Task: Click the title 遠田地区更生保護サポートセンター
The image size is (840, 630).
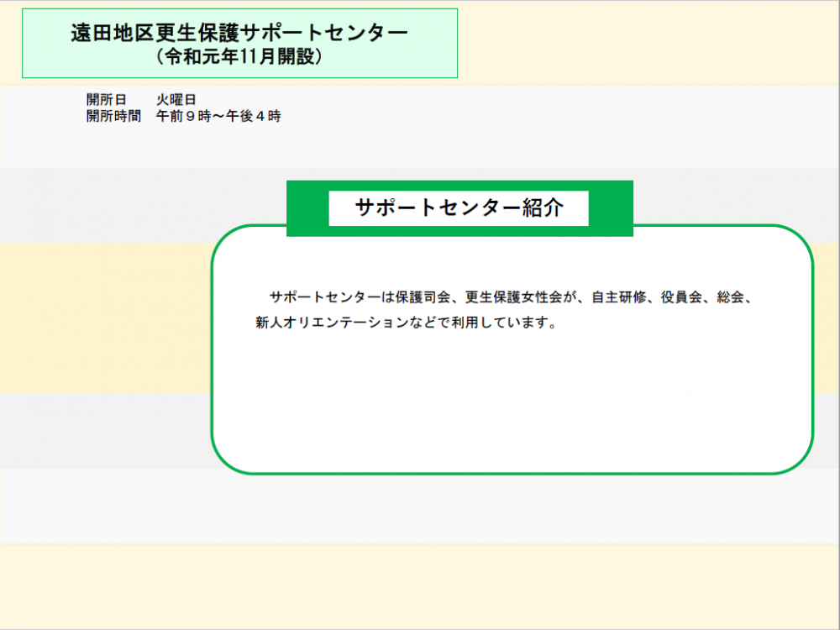Action: click(x=239, y=34)
